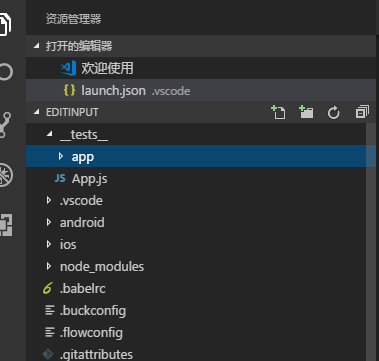This screenshot has height=361, width=379.
Task: Open launch.json from open editors
Action: [x=201, y=90]
